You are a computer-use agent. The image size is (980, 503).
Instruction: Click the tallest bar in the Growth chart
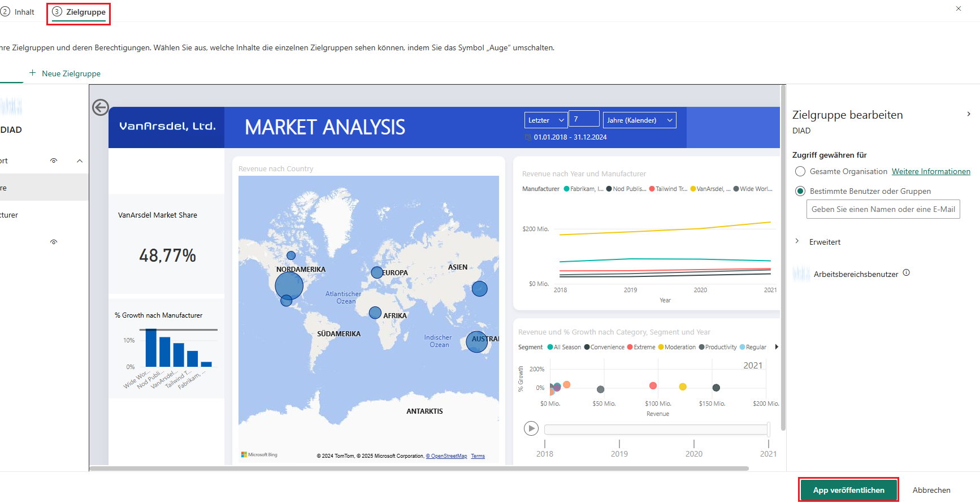click(151, 348)
